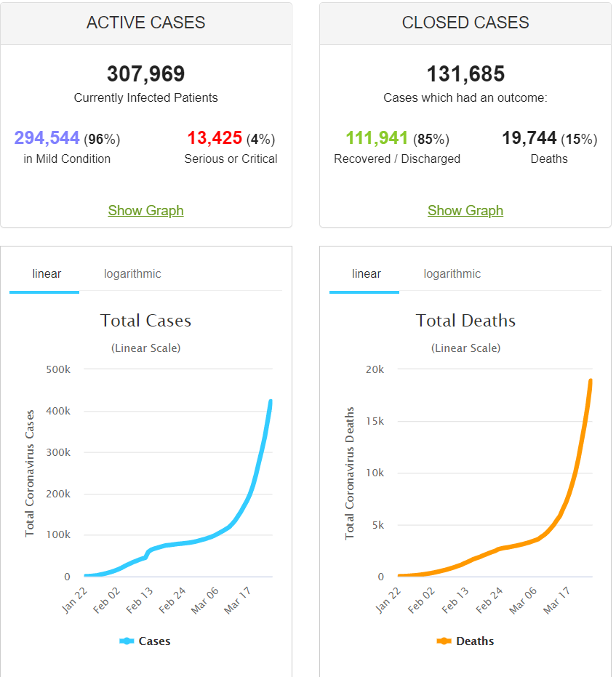This screenshot has height=677, width=616.
Task: Expand Show Graph under Active Cases
Action: point(145,210)
